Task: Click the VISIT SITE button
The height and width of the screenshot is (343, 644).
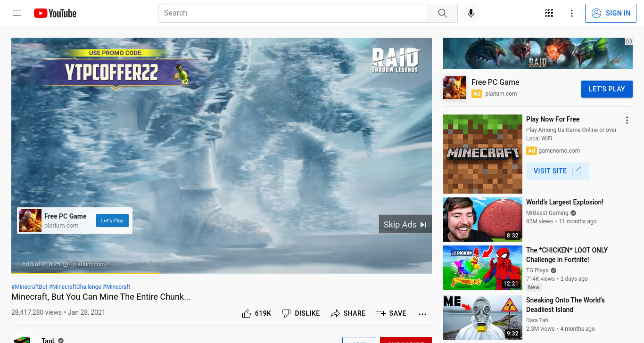Action: [x=557, y=171]
